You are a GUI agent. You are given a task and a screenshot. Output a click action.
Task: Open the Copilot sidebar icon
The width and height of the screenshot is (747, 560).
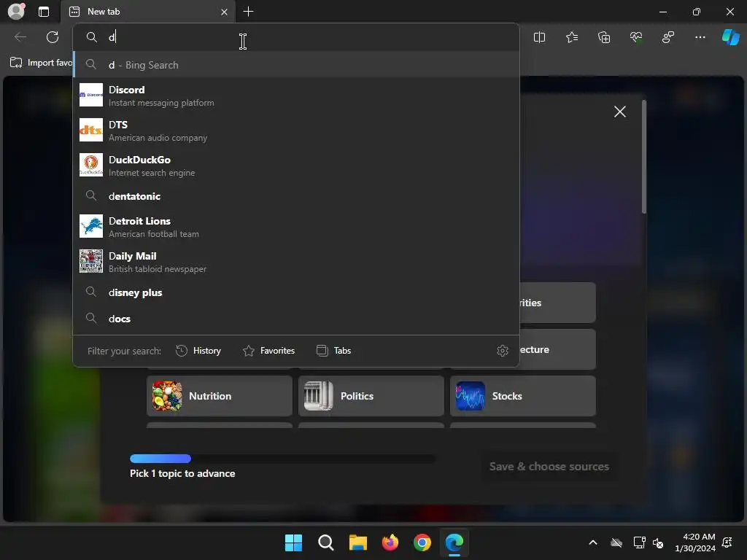tap(730, 37)
